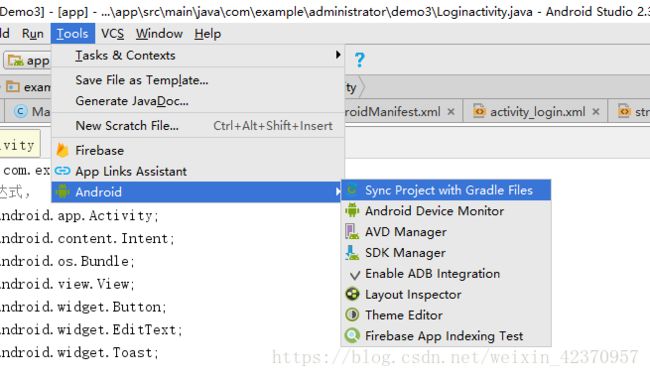
Task: Click the blue question mark help icon
Action: [x=359, y=60]
